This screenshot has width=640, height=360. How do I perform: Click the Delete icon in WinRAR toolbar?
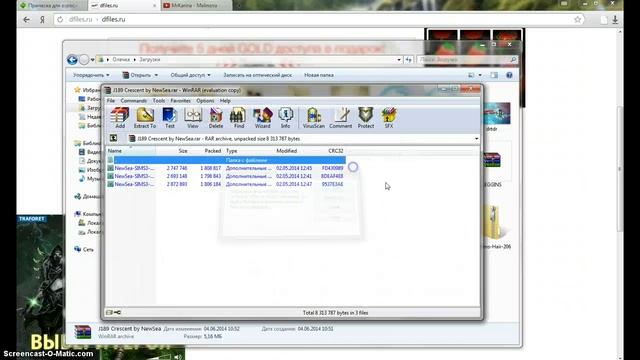[x=216, y=118]
